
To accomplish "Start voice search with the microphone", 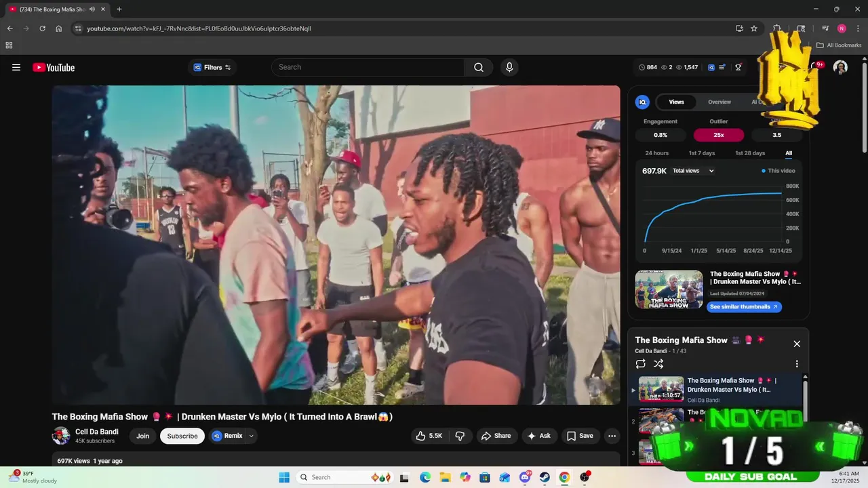I will (509, 67).
